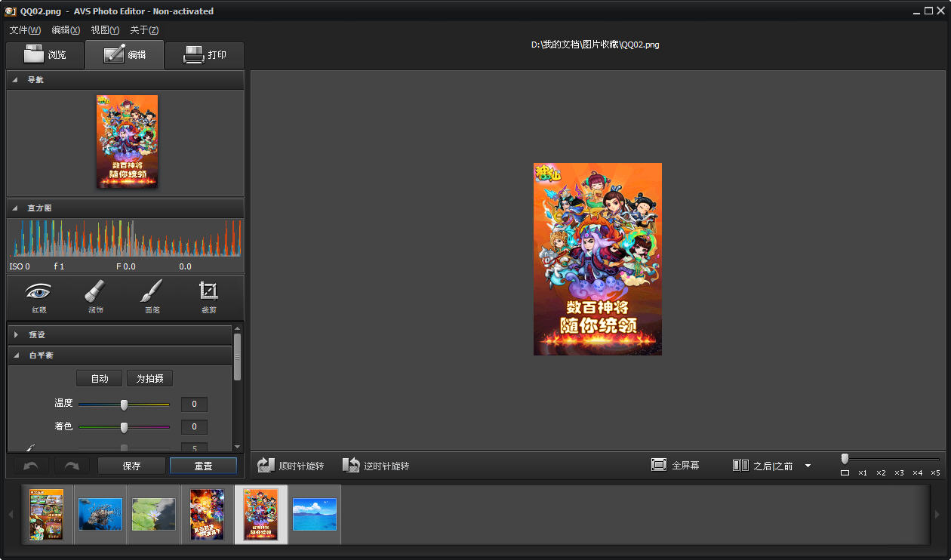The width and height of the screenshot is (951, 560).
Task: Select the Retouch (润饰) brush tool
Action: coord(95,297)
